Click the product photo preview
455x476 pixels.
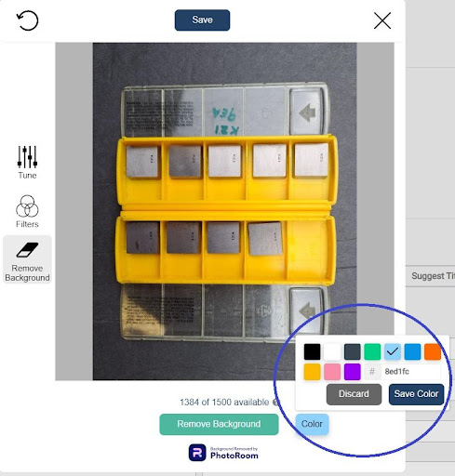pyautogui.click(x=224, y=211)
